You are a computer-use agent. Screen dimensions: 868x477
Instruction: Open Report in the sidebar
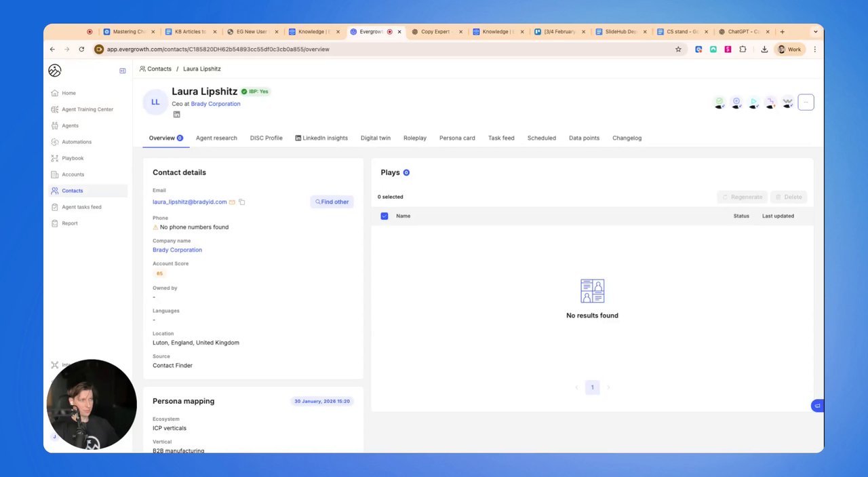point(70,223)
